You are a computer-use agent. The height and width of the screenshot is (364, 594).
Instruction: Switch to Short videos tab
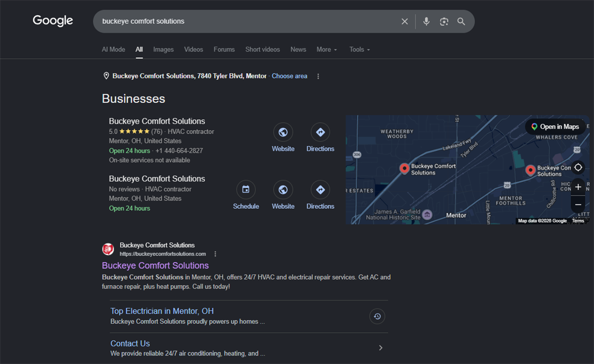[x=263, y=50]
